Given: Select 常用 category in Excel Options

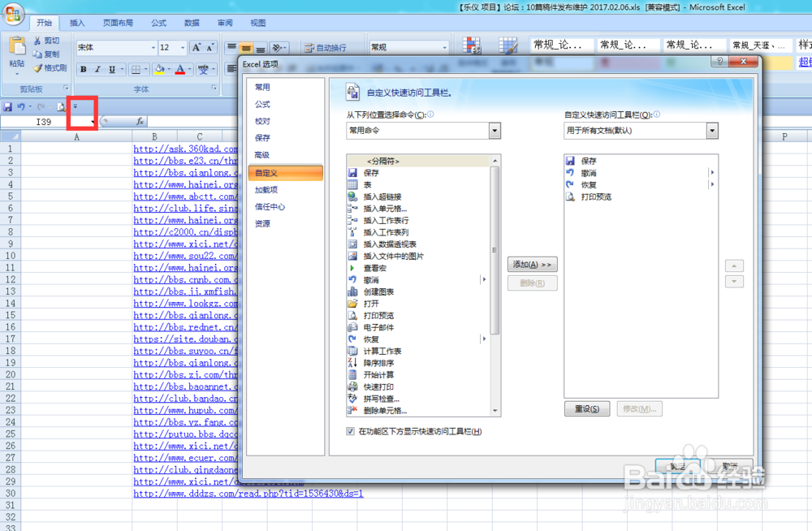Looking at the screenshot, I should pos(285,87).
